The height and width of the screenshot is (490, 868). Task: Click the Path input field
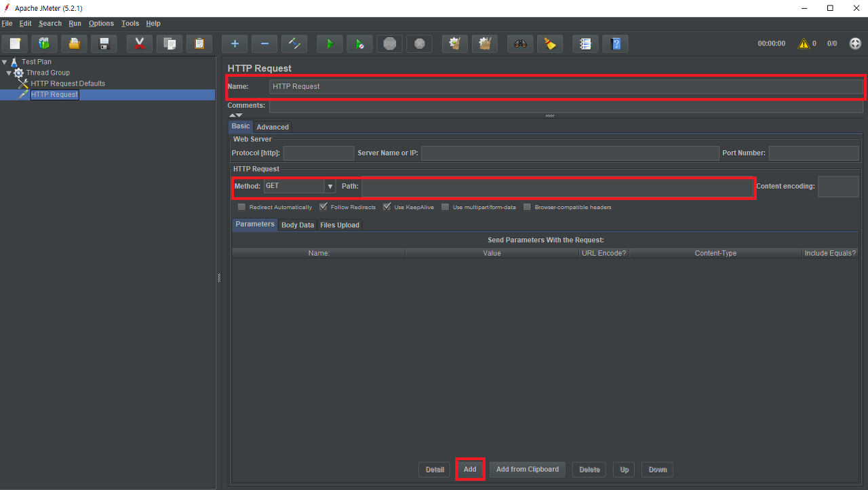[x=557, y=186]
